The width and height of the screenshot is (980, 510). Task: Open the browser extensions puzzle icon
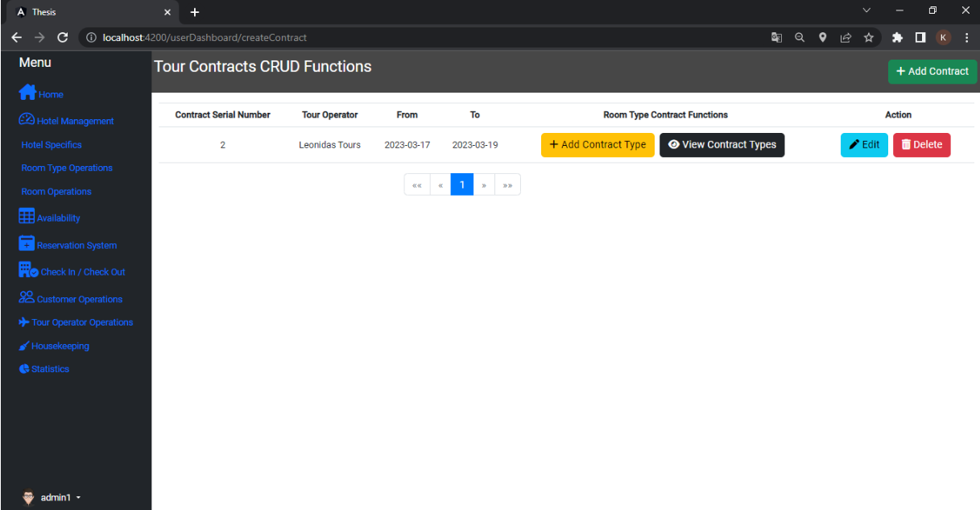click(x=897, y=37)
